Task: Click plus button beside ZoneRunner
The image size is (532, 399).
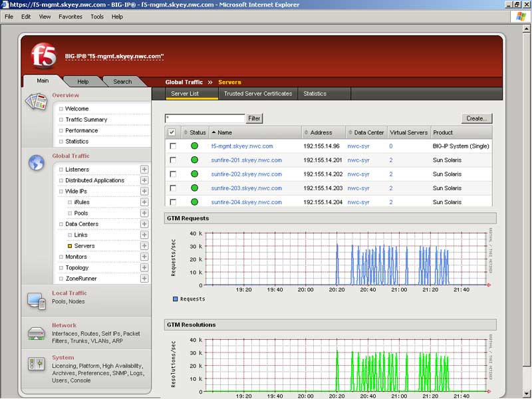Action: [144, 279]
